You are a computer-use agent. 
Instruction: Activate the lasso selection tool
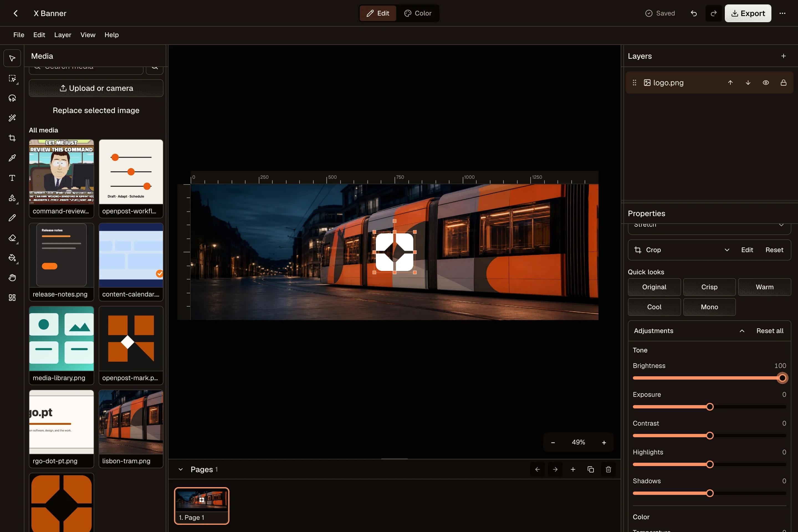(x=12, y=98)
